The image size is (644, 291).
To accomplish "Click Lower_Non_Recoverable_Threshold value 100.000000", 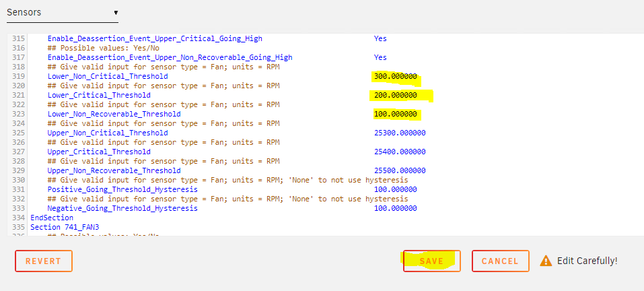I will (396, 114).
